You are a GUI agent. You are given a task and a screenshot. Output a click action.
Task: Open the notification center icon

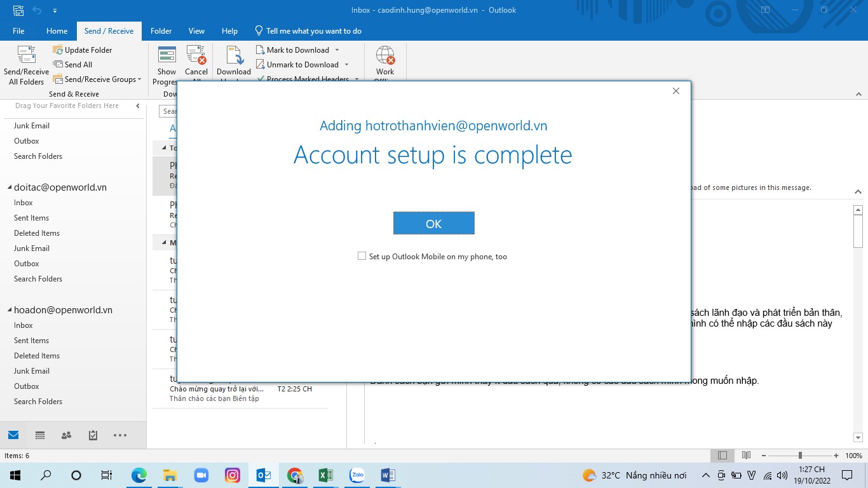[847, 475]
